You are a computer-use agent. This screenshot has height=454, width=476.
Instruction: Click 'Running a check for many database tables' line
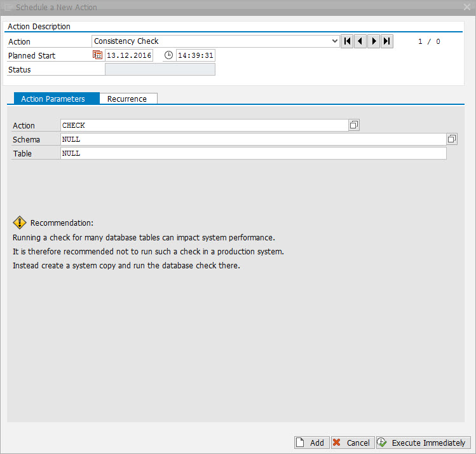click(144, 237)
